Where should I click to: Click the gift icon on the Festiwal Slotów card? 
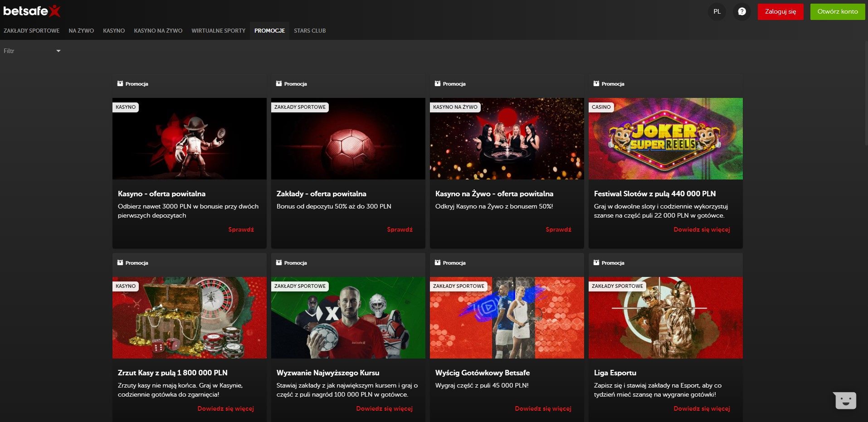[x=596, y=84]
